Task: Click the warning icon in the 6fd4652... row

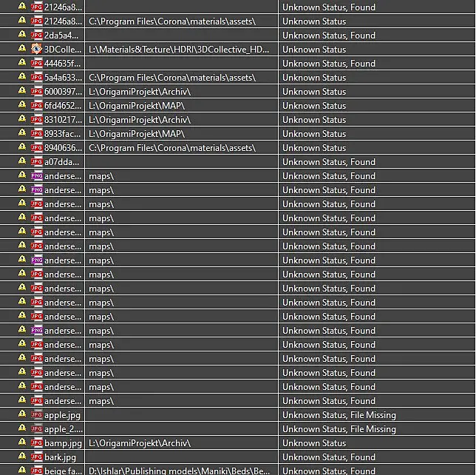Action: tap(22, 104)
